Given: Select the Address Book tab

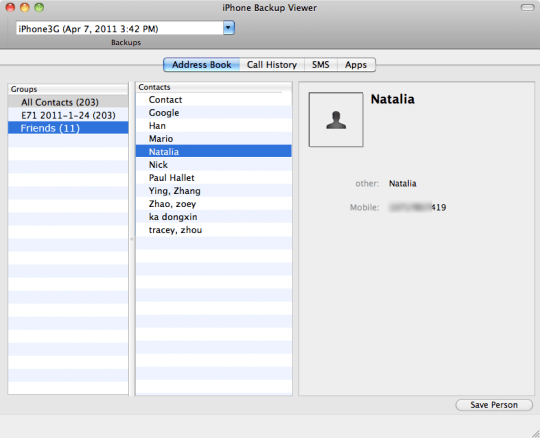Looking at the screenshot, I should pyautogui.click(x=201, y=65).
